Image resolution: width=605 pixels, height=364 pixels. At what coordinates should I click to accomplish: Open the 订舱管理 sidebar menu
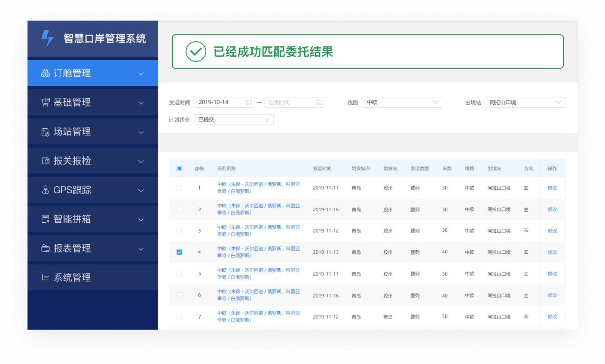coord(93,73)
